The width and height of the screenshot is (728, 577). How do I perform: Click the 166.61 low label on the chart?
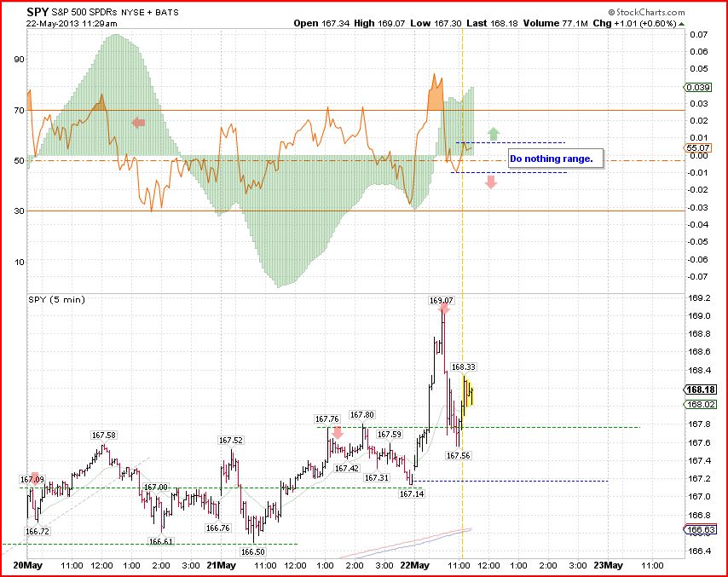click(x=161, y=541)
